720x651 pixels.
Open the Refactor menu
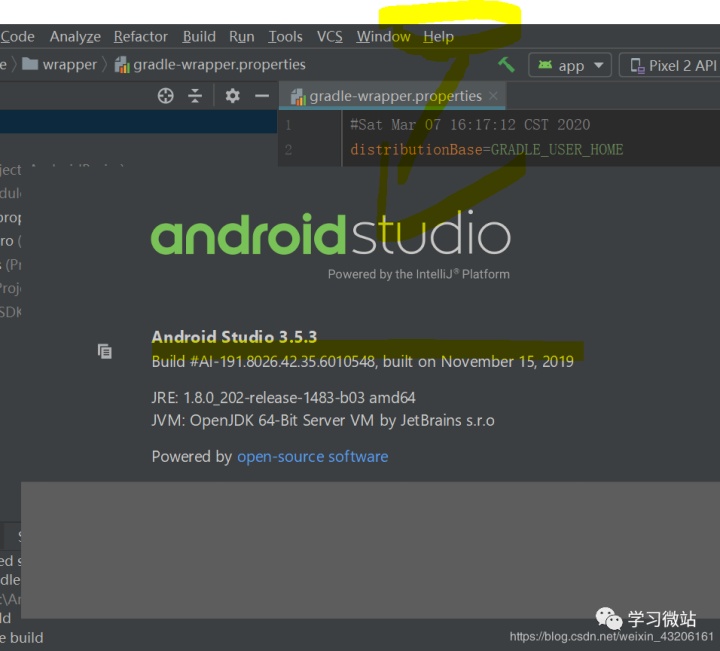[x=141, y=37]
